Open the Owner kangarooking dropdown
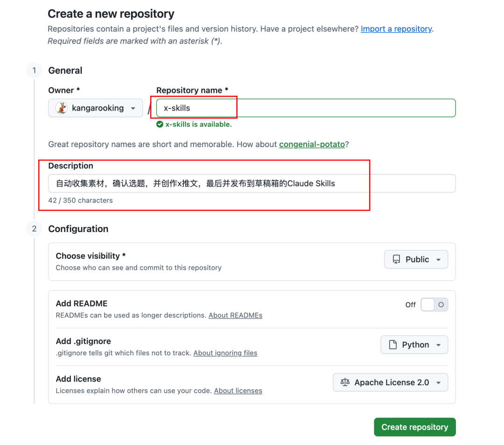This screenshot has height=445, width=504. pos(96,108)
